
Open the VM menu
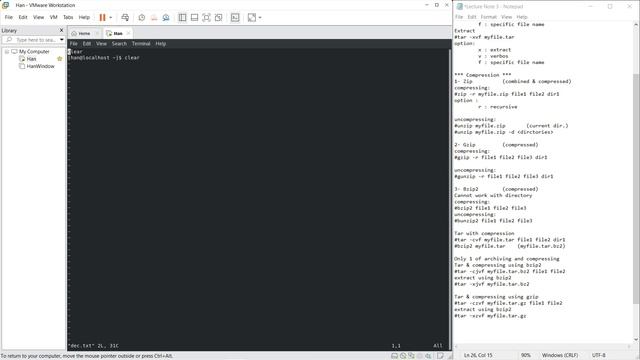53,17
